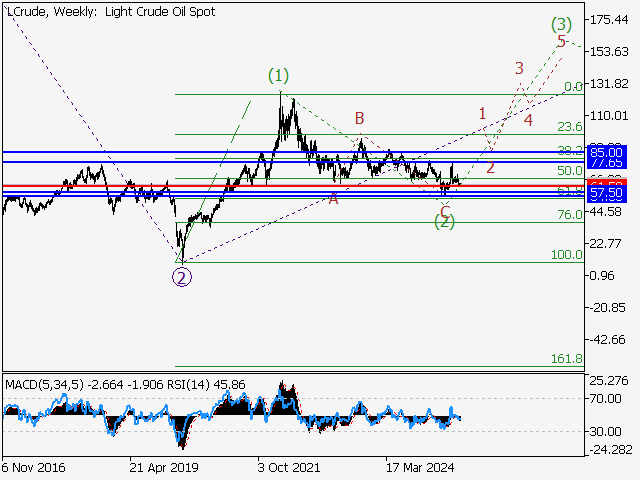640x480 pixels.
Task: Select the circled purple 2 wave marker
Action: [x=181, y=278]
